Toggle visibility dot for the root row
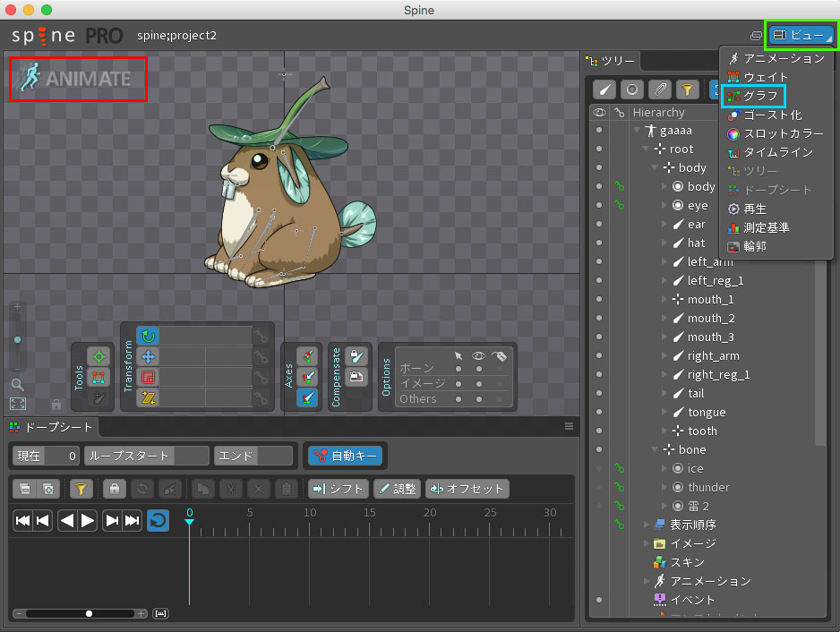This screenshot has width=840, height=632. click(x=599, y=149)
